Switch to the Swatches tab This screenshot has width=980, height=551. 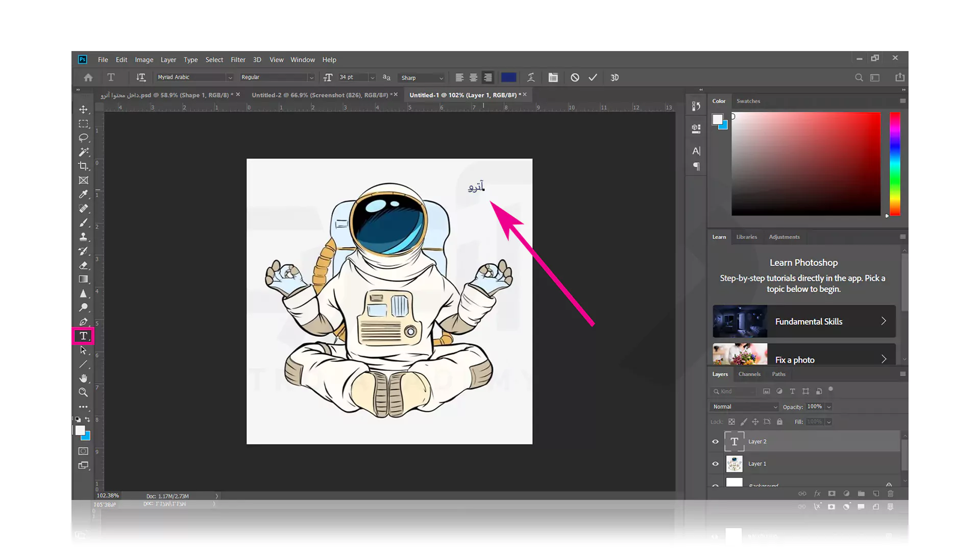(x=748, y=101)
